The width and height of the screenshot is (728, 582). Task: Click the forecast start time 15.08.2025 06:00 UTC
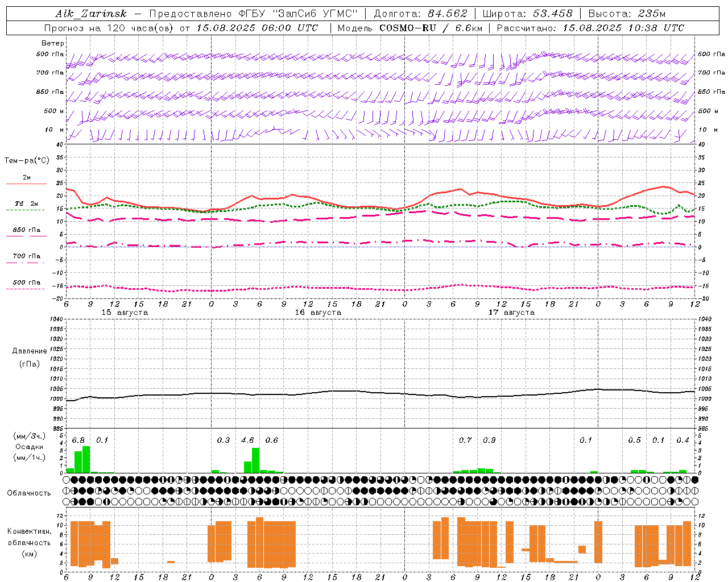coord(257,28)
